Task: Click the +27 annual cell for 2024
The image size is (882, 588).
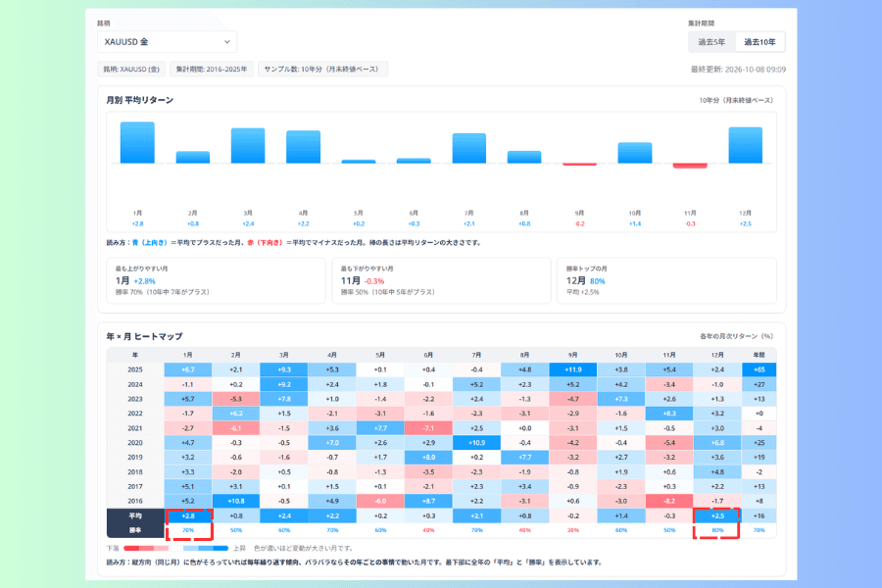Action: point(759,384)
